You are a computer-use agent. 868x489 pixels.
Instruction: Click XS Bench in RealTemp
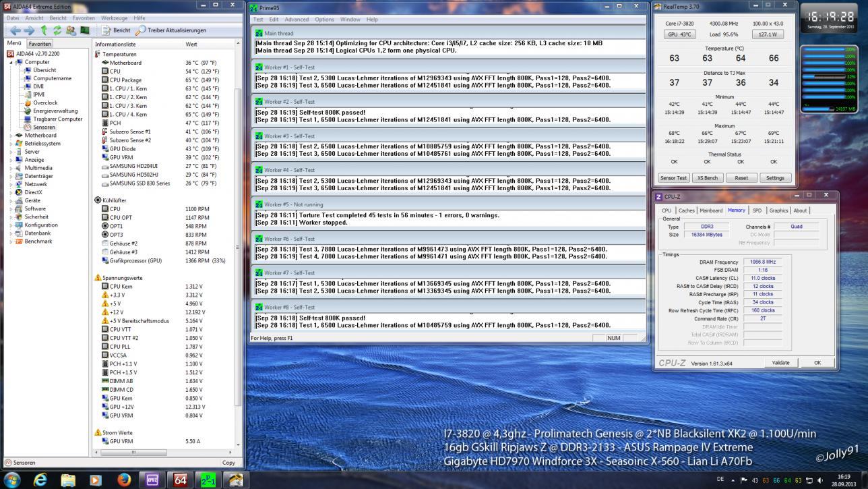click(x=707, y=178)
